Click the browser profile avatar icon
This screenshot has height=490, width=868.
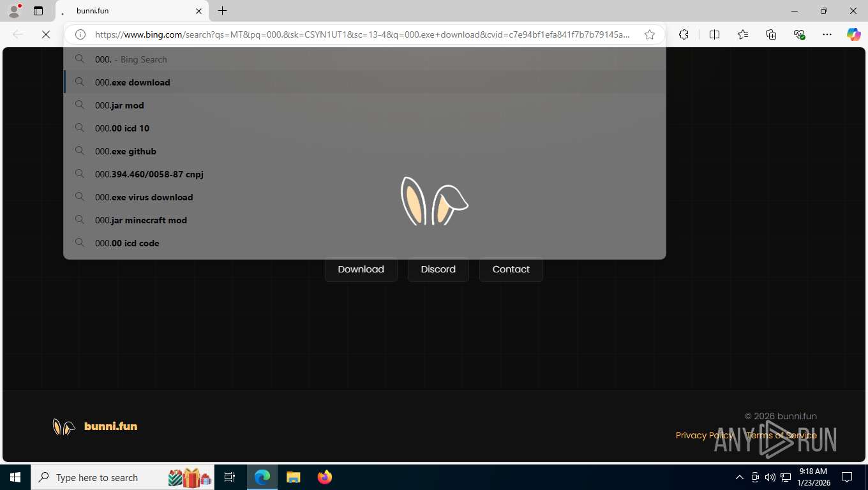pyautogui.click(x=14, y=11)
